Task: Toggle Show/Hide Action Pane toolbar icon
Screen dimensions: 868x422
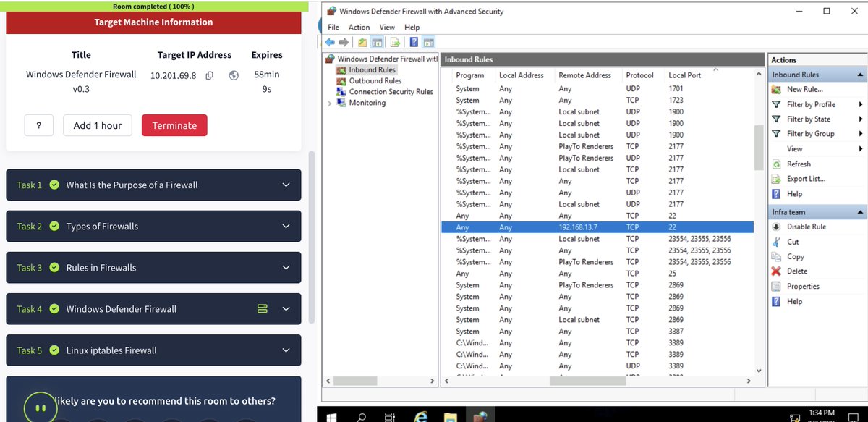Action: pyautogui.click(x=428, y=42)
